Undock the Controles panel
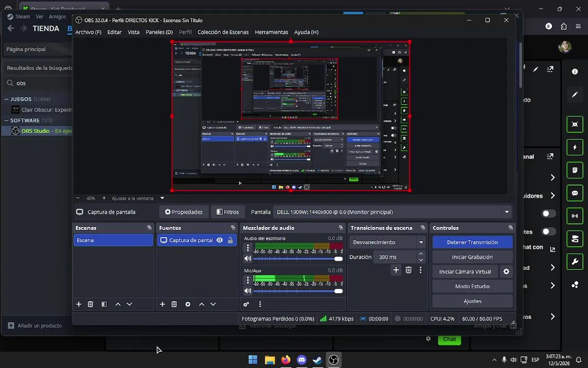 point(510,228)
